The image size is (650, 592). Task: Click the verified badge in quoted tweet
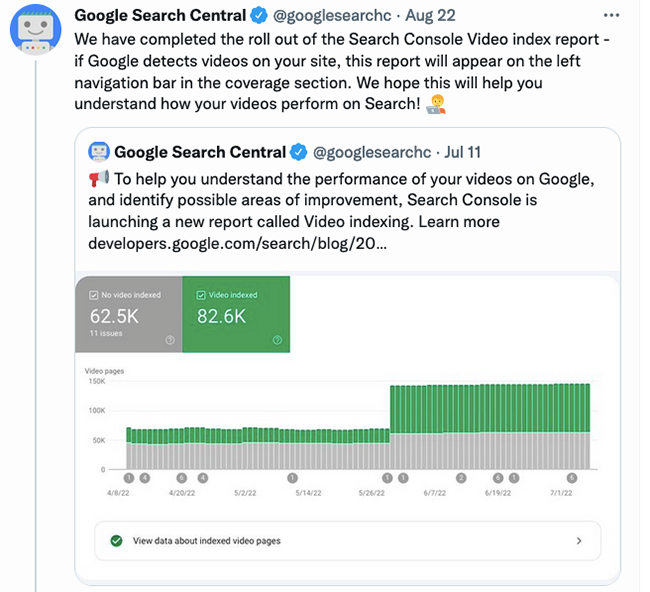[298, 152]
